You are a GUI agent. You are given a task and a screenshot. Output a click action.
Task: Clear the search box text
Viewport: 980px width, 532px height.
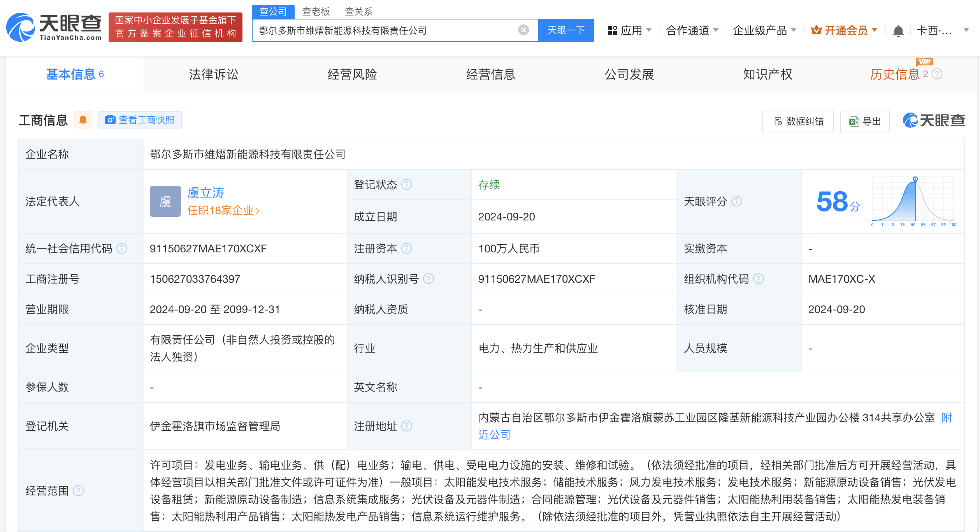tap(523, 30)
